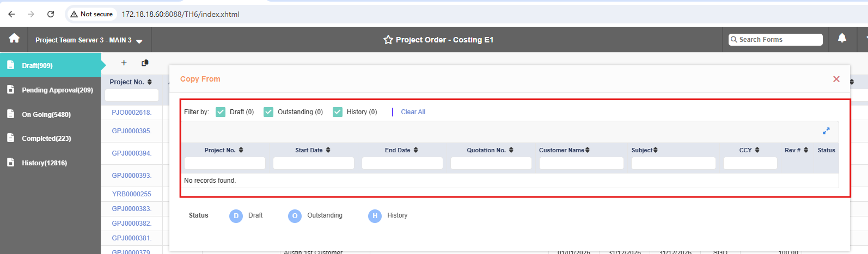Viewport: 868px width, 254px height.
Task: Open project GPJ0000395
Action: 132,131
